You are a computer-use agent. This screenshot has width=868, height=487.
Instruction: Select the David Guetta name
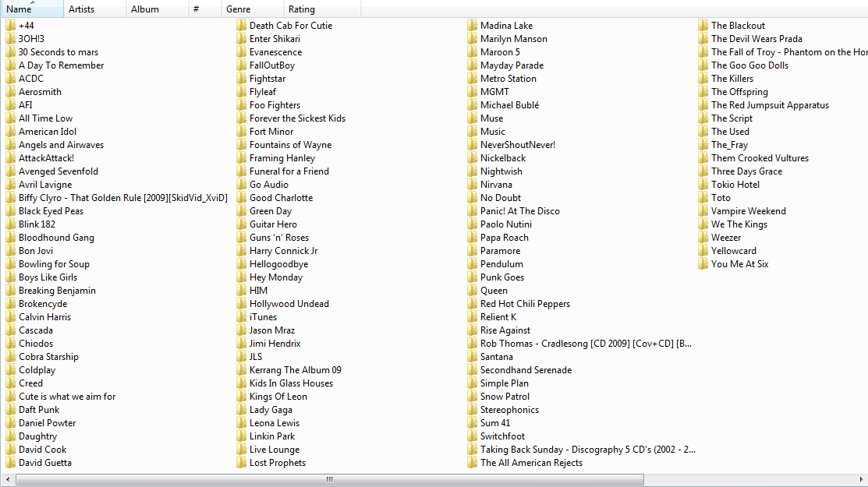point(44,463)
